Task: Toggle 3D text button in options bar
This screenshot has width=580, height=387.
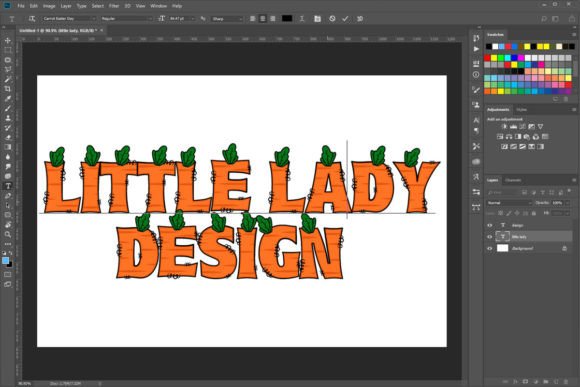Action: pos(360,18)
